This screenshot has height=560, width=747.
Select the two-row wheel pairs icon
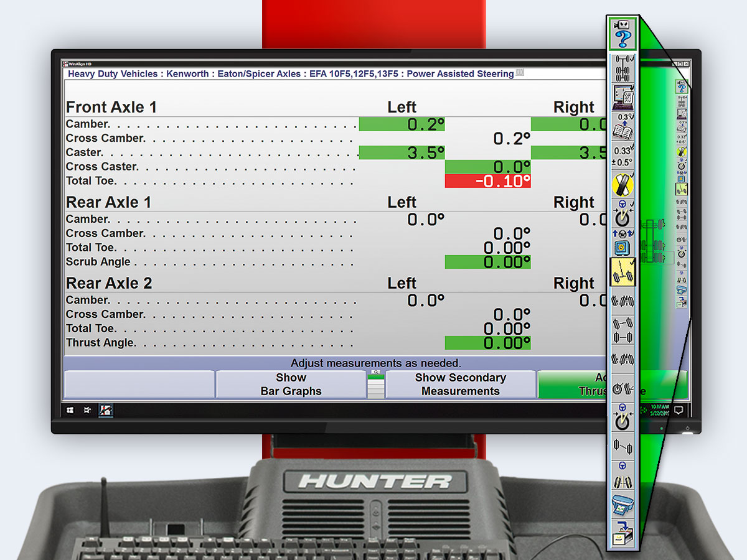[x=622, y=330]
